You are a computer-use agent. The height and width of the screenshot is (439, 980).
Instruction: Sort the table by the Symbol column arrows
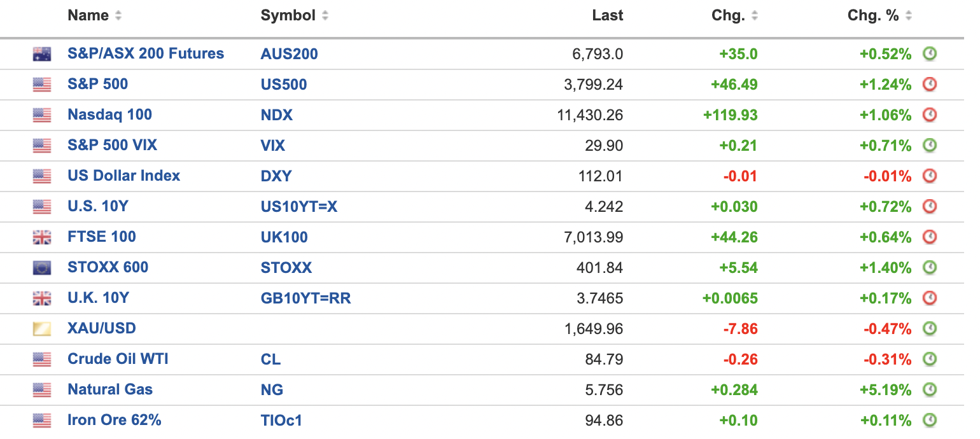click(325, 16)
